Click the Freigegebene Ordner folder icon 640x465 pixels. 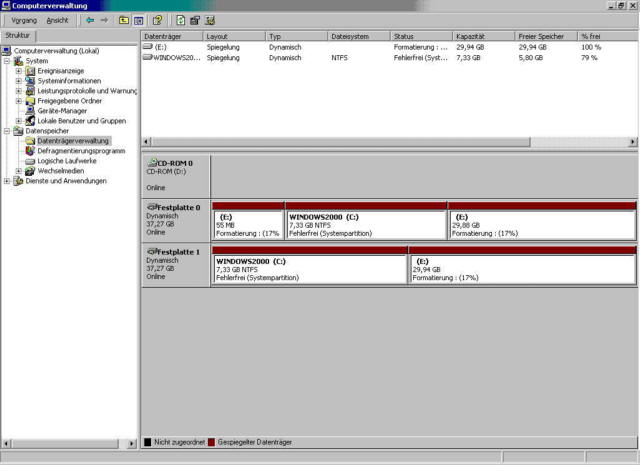click(30, 101)
